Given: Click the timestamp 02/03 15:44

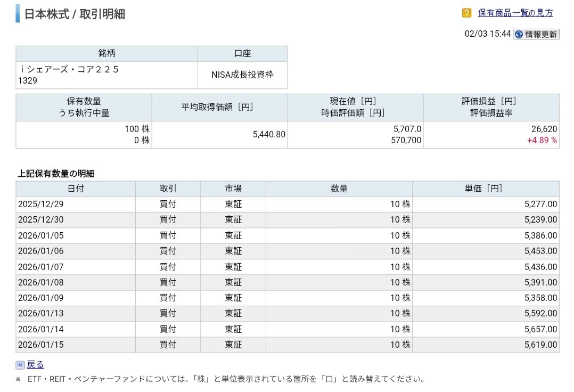Looking at the screenshot, I should coord(488,34).
